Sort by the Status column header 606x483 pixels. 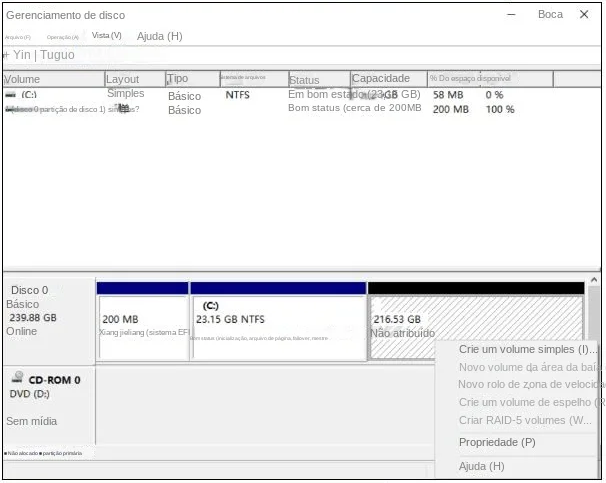coord(319,79)
